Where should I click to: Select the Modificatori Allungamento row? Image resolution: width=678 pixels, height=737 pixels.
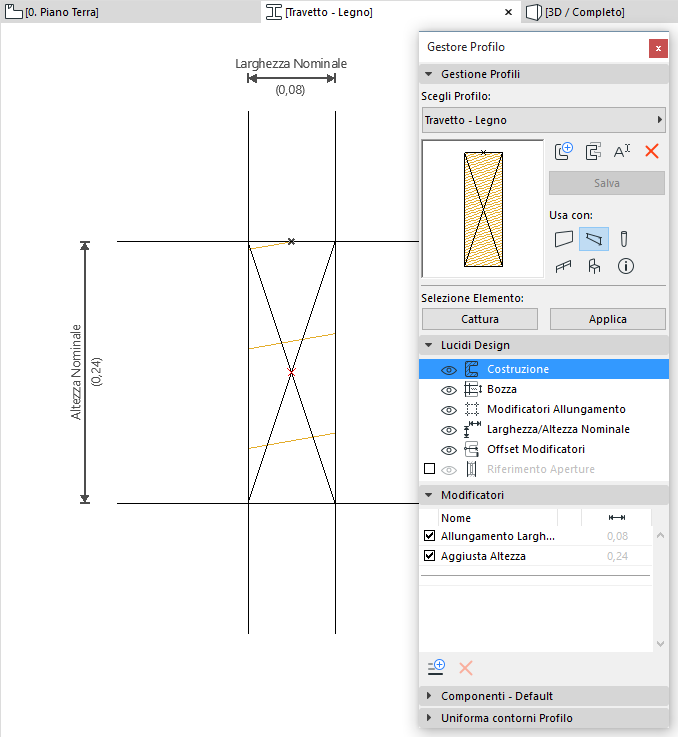(x=544, y=409)
